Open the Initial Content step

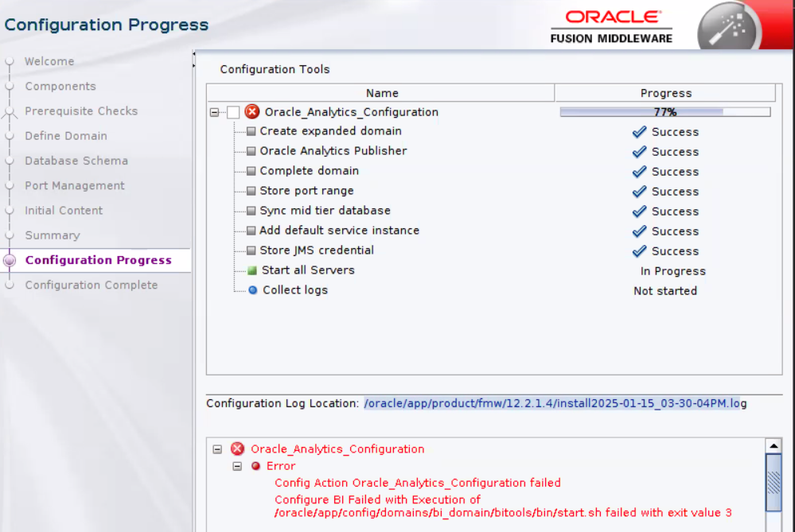pos(64,210)
